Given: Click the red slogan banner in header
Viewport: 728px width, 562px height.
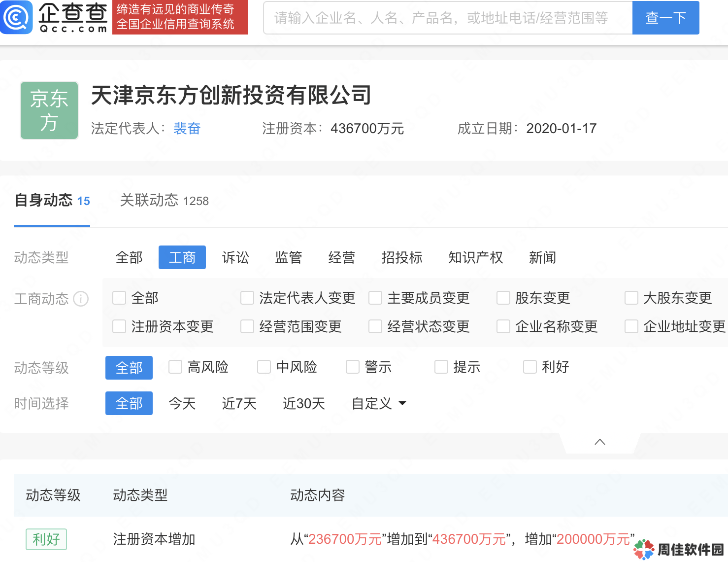Looking at the screenshot, I should tap(180, 17).
